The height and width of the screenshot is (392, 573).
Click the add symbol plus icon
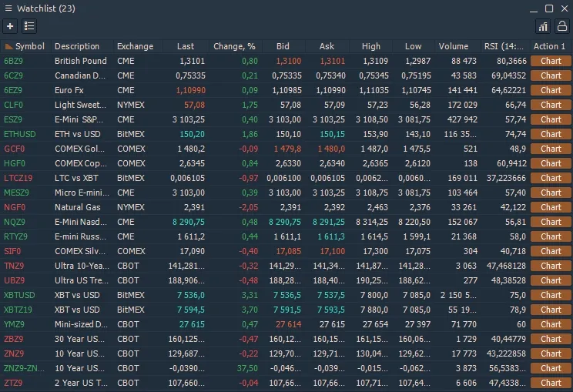[10, 26]
